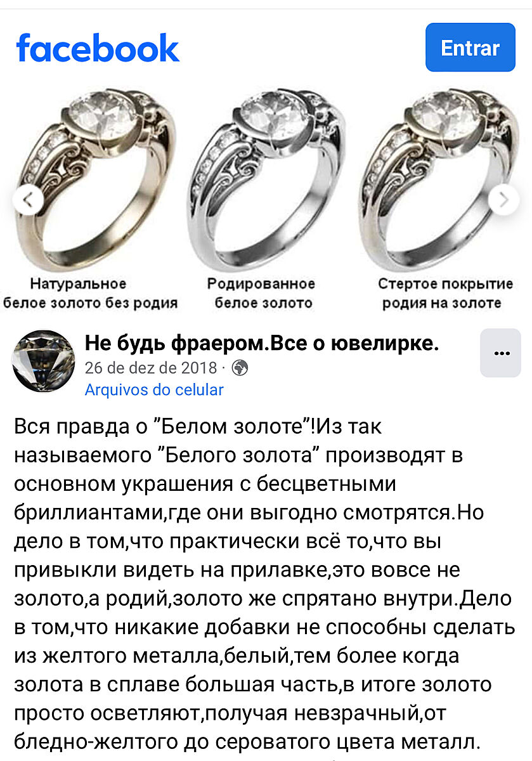This screenshot has height=761, width=532.
Task: Click the Стертое покрытие родия на золоте caption
Action: tap(445, 293)
